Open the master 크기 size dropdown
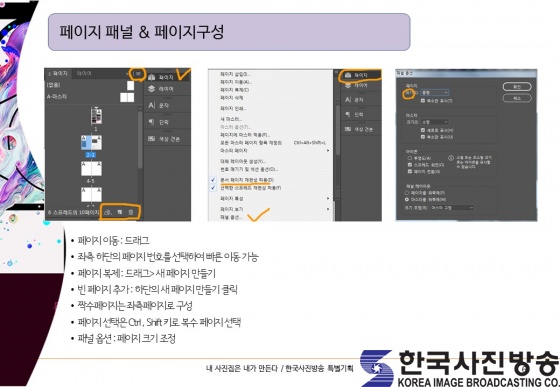The width and height of the screenshot is (560, 387). [x=435, y=122]
